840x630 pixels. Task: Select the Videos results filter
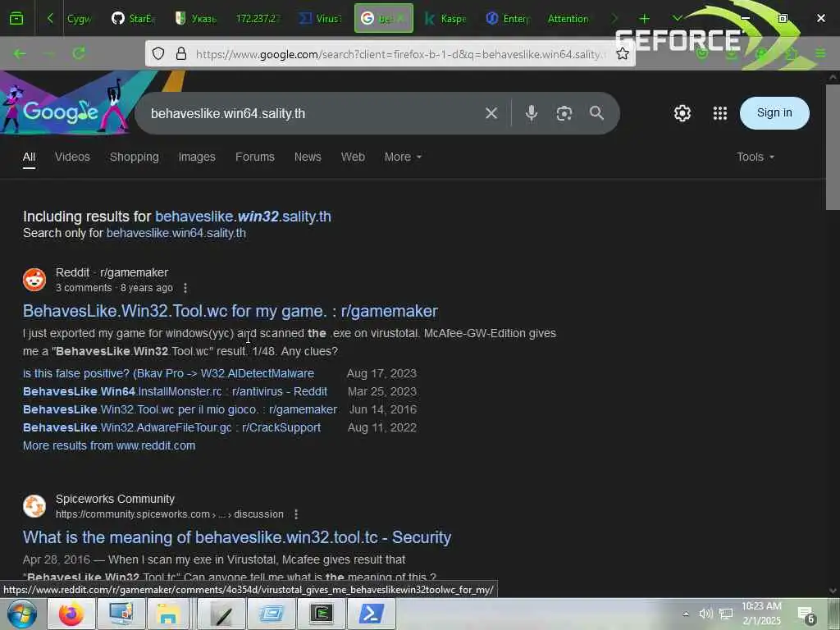(72, 157)
